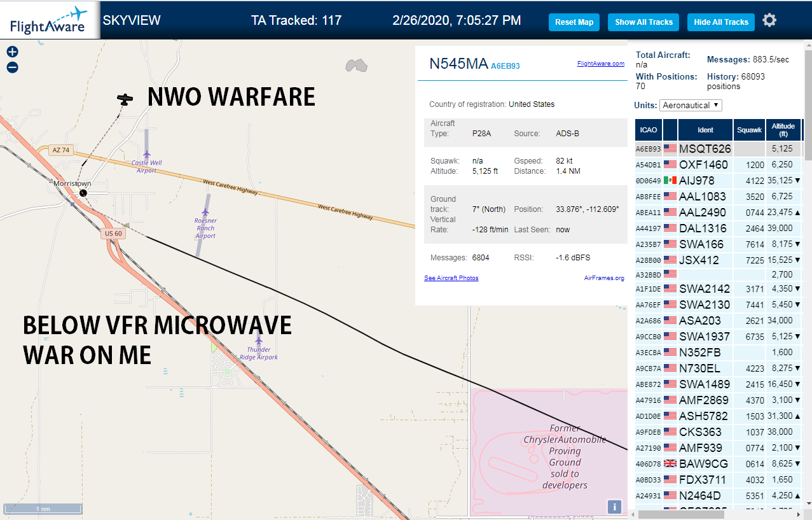Select the AAL2490 aircraft row

tap(719, 212)
